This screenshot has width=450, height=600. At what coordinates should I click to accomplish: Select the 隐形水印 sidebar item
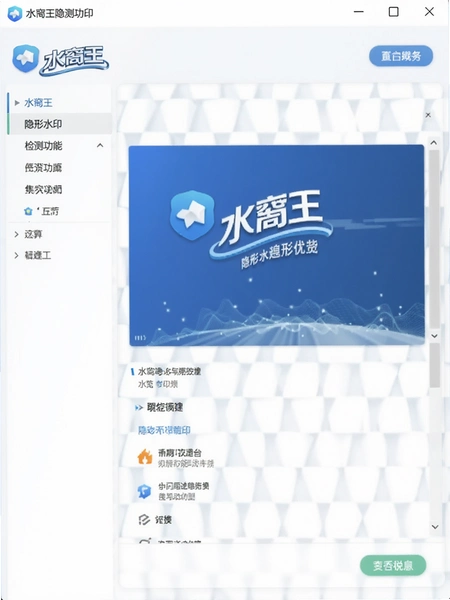click(x=60, y=124)
